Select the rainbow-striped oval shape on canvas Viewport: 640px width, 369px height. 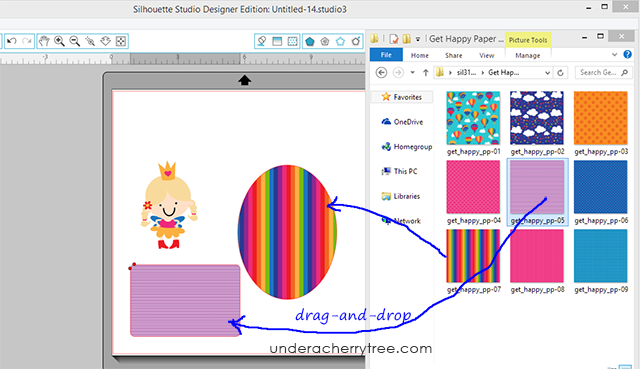point(287,232)
